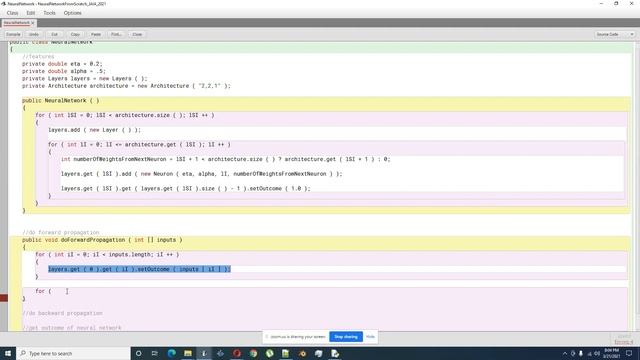Click the 'layers.add ( new Layer ( ) );' line

94,130
